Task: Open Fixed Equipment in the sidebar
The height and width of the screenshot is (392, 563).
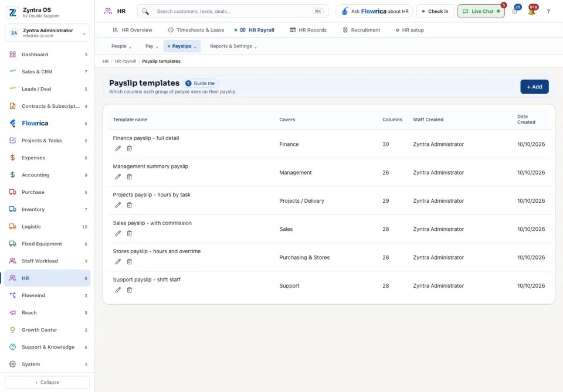Action: (48, 244)
